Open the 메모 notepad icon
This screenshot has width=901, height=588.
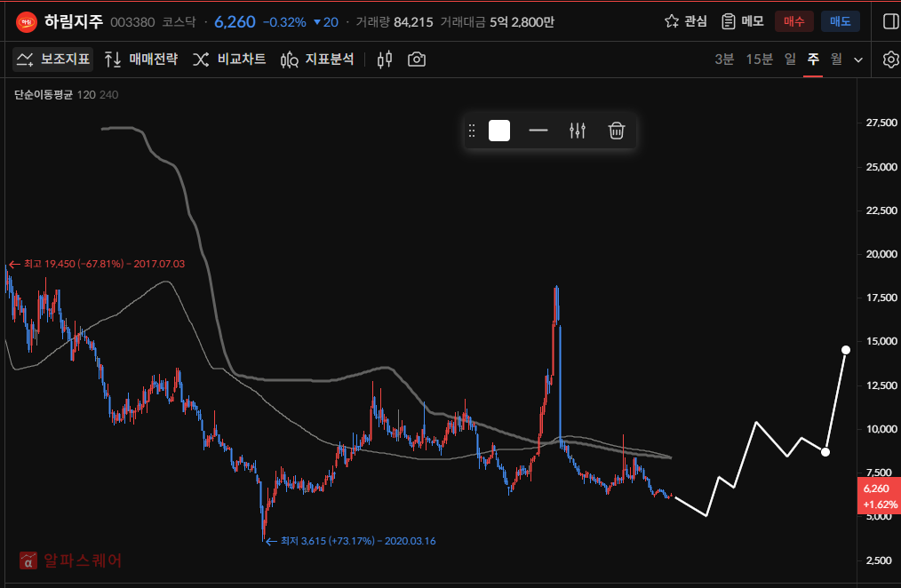(x=728, y=22)
